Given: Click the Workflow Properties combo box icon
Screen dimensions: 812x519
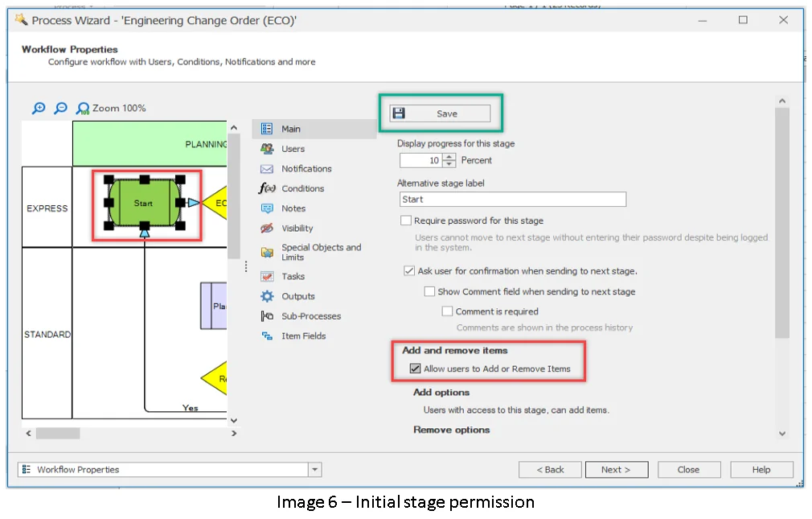Looking at the screenshot, I should 26,469.
